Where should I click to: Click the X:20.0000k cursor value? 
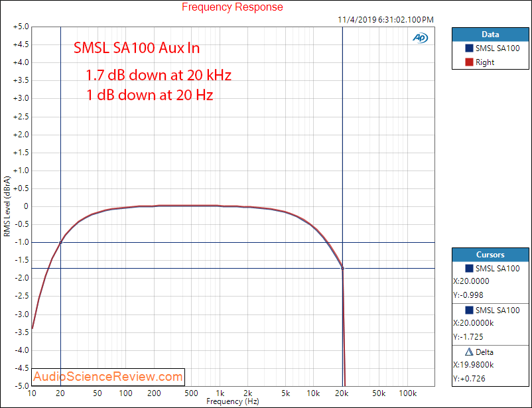click(474, 323)
